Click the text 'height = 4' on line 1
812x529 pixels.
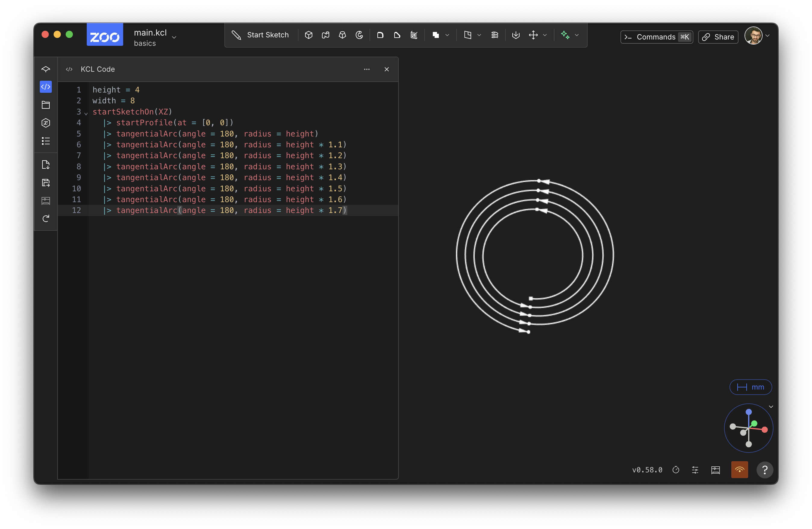[116, 90]
